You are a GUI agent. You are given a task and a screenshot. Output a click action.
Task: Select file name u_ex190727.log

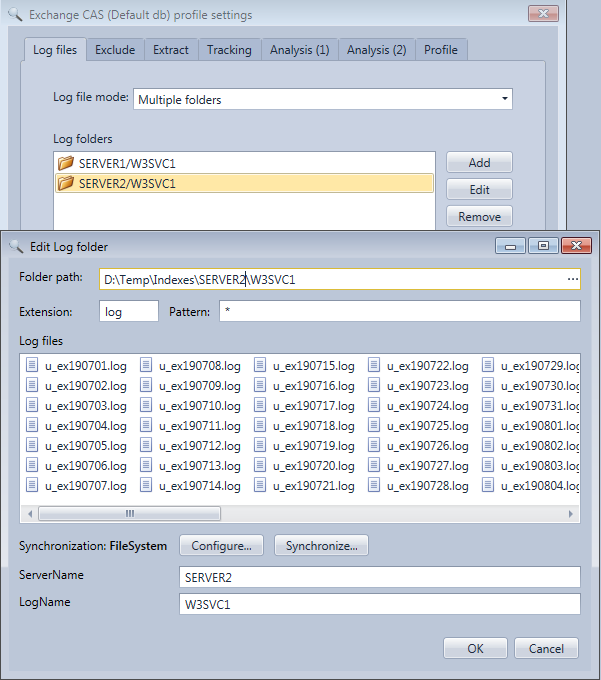tap(428, 465)
